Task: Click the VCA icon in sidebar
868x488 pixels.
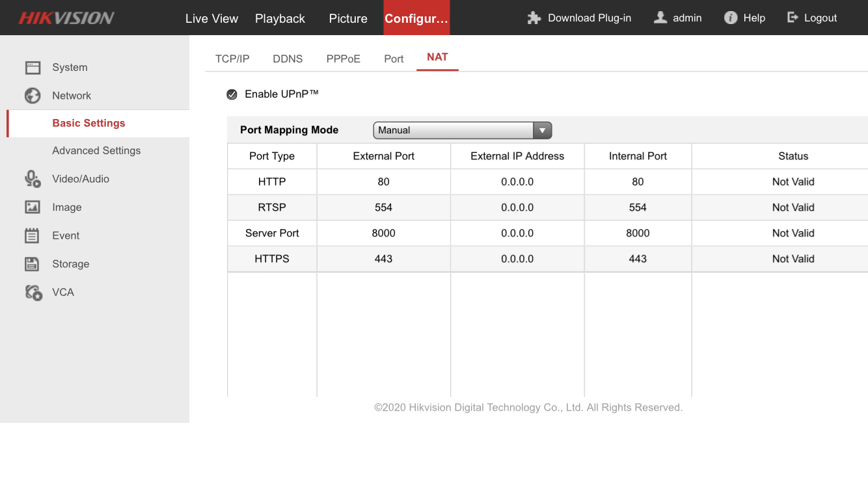Action: pos(33,293)
